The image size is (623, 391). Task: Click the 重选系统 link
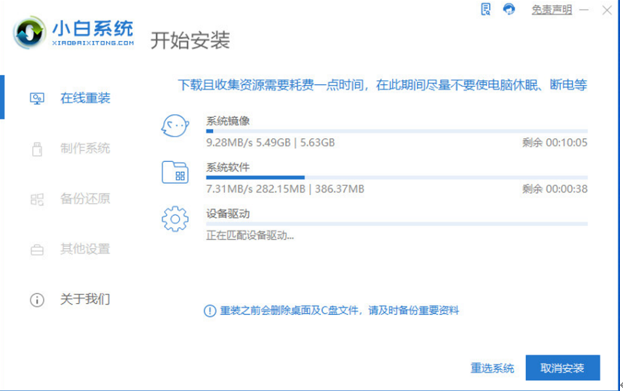(x=492, y=368)
